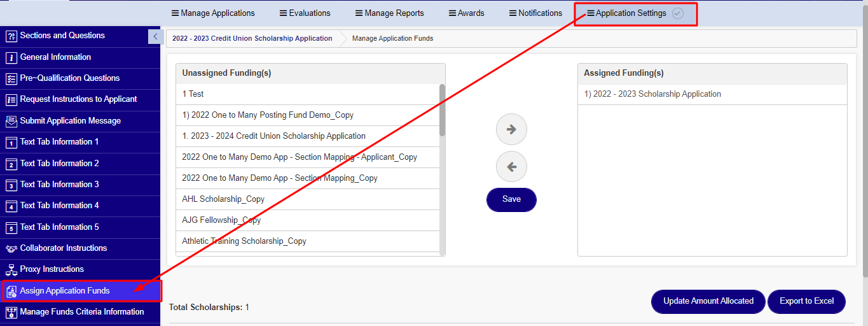
Task: Click Export to Excel button
Action: pyautogui.click(x=806, y=301)
